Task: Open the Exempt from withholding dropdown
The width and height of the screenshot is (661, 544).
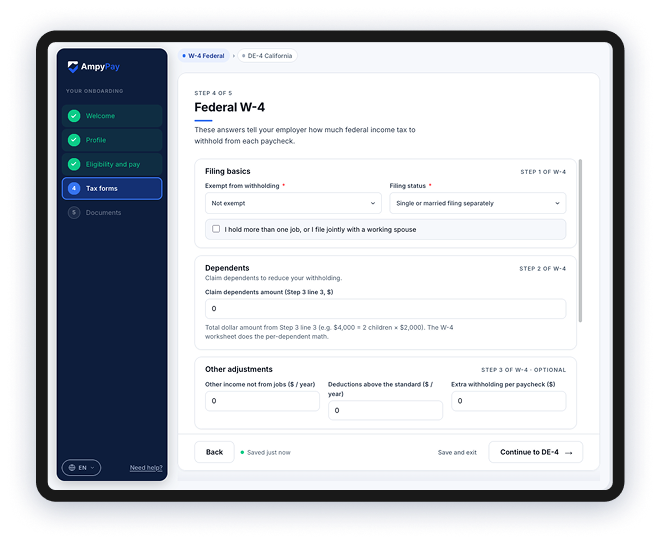Action: (x=293, y=203)
